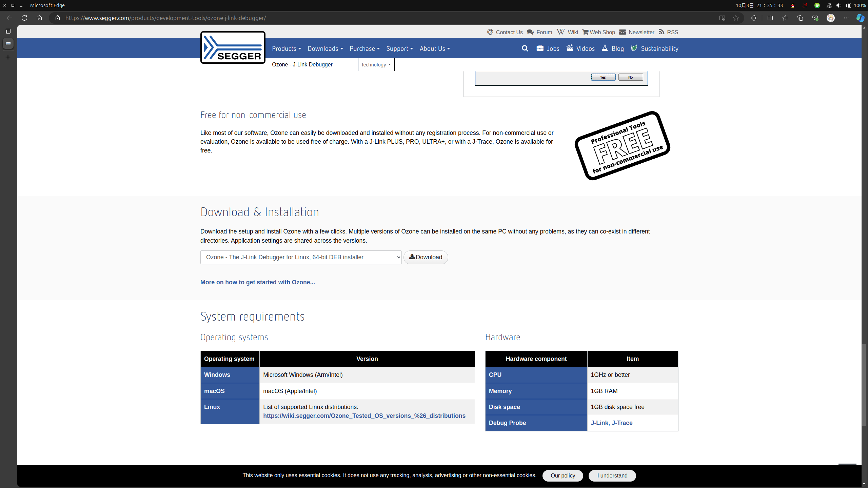Image resolution: width=868 pixels, height=488 pixels.
Task: Click the RSS feed icon
Action: pyautogui.click(x=662, y=32)
